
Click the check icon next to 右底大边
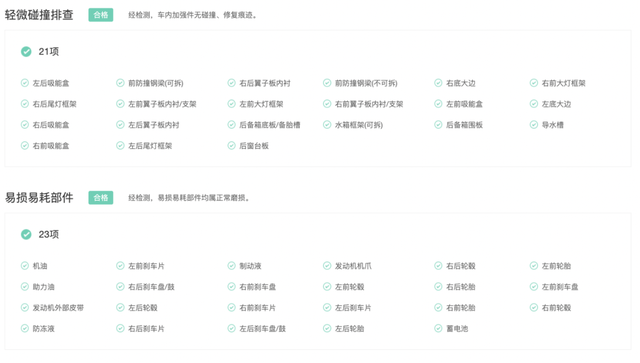(x=438, y=83)
